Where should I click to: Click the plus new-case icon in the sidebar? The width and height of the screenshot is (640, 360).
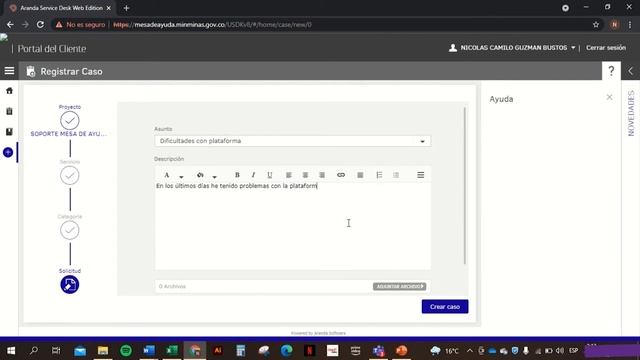[8, 152]
